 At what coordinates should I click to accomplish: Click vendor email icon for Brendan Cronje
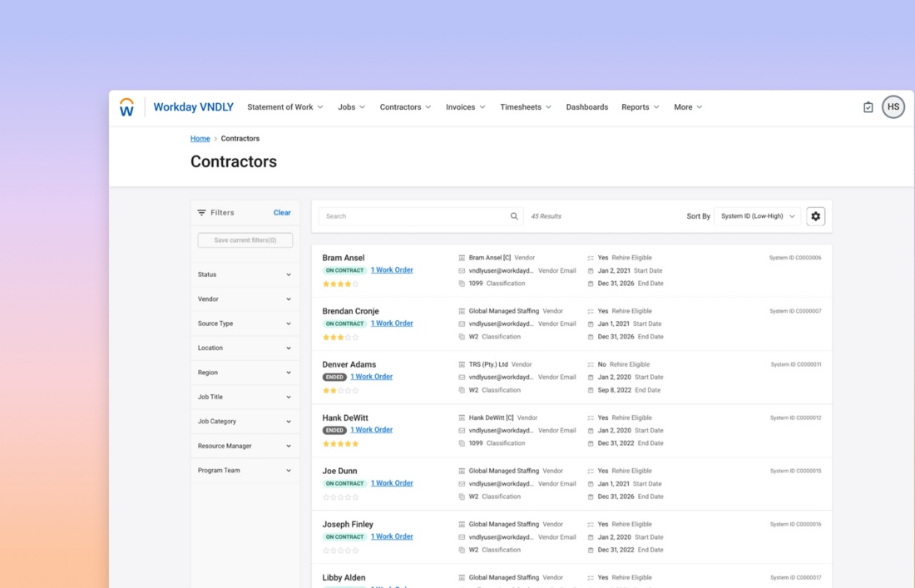(x=462, y=324)
